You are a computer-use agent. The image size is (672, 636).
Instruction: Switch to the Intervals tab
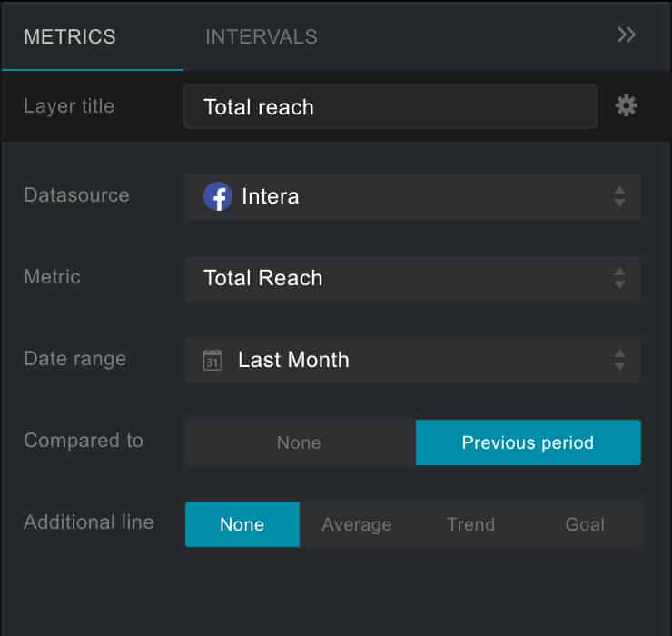[x=262, y=37]
